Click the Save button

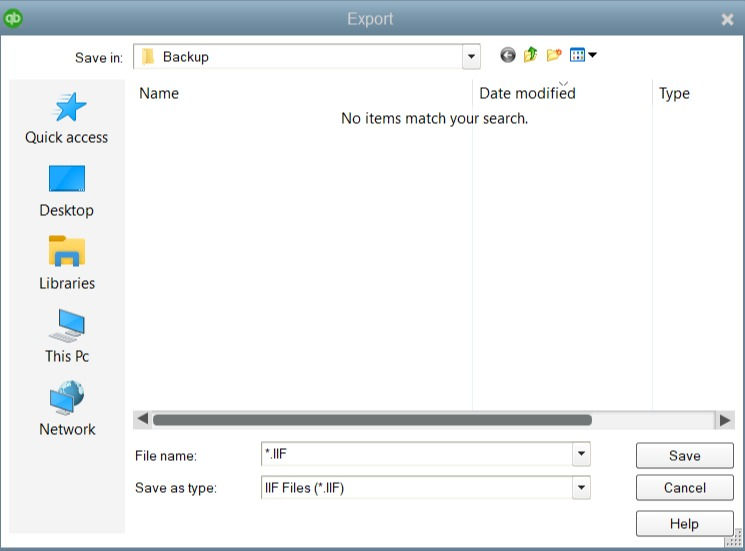pos(685,456)
